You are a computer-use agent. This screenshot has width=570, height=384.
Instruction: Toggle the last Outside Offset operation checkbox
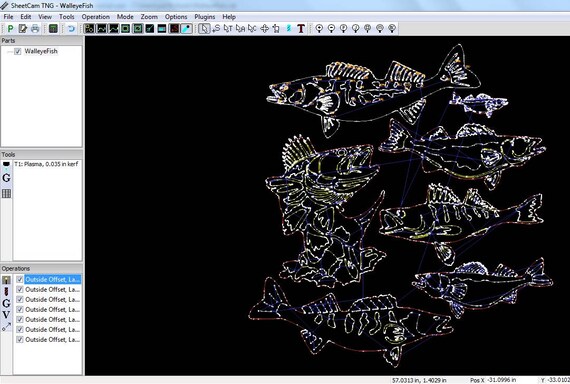click(20, 340)
